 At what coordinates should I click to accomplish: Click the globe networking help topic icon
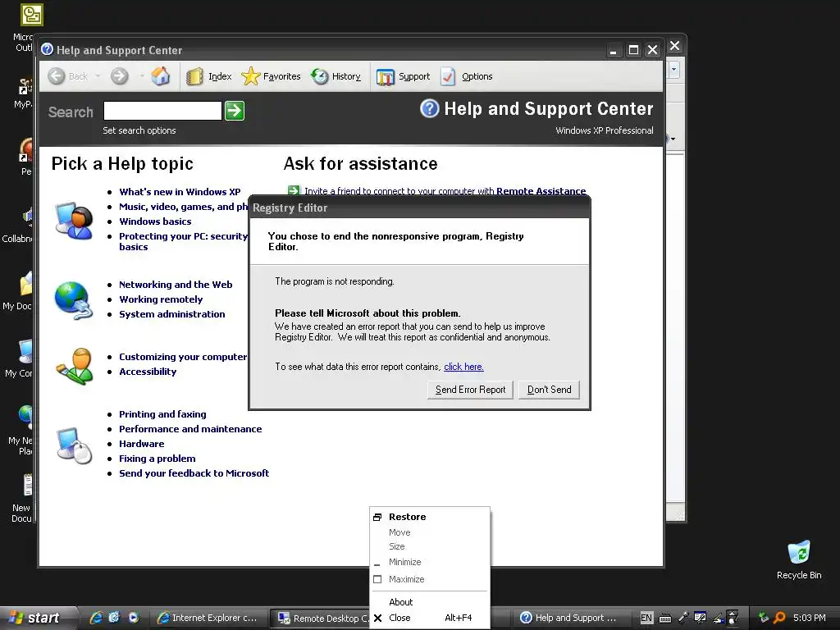73,300
